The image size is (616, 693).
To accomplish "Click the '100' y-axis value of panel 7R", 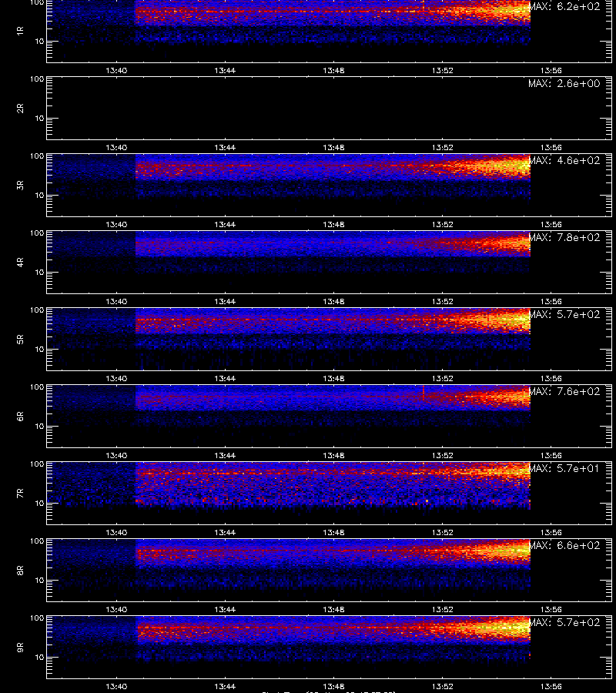I will tap(37, 464).
